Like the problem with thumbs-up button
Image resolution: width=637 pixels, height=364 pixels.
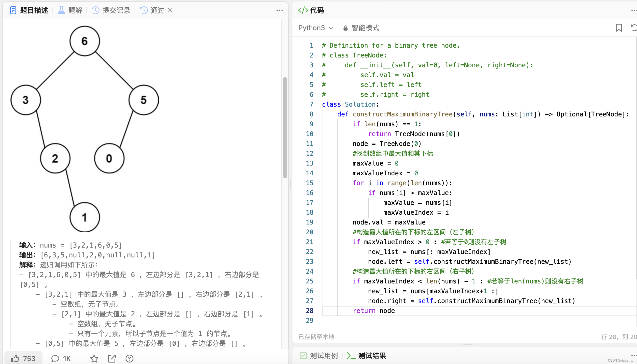23,359
